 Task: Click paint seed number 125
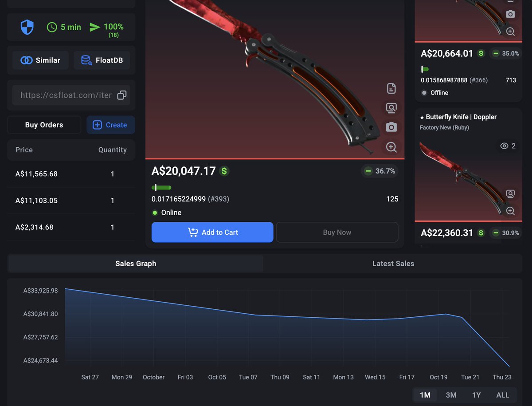(x=392, y=199)
